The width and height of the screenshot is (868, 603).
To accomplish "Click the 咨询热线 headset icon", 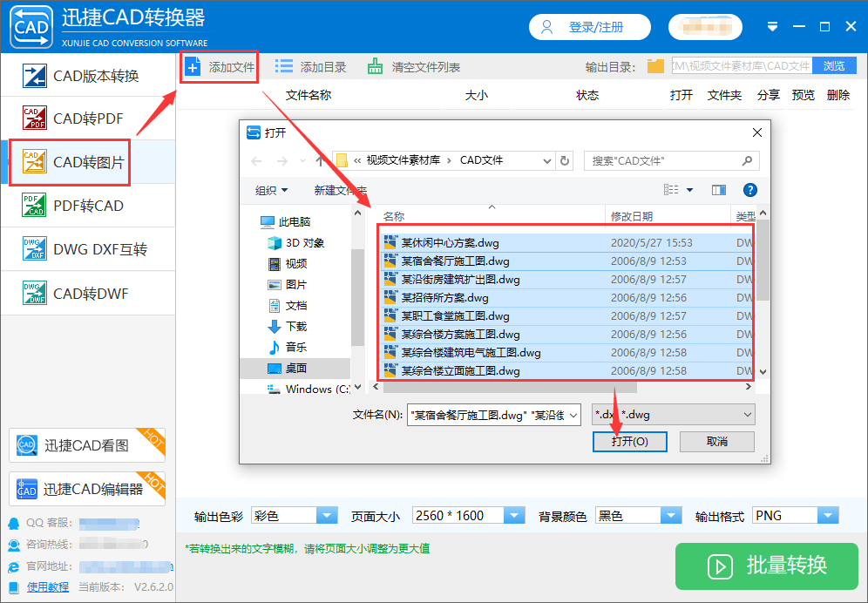I will (x=14, y=545).
